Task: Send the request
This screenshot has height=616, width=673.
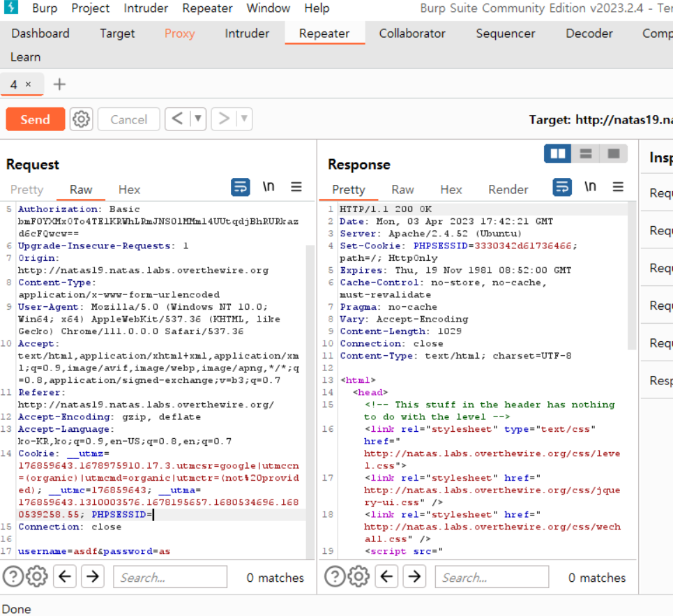Action: (35, 119)
